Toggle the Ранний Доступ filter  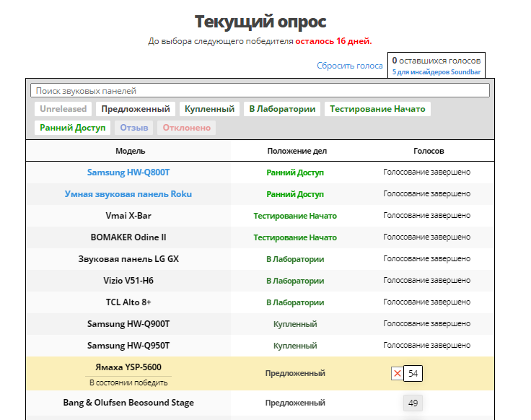(72, 128)
